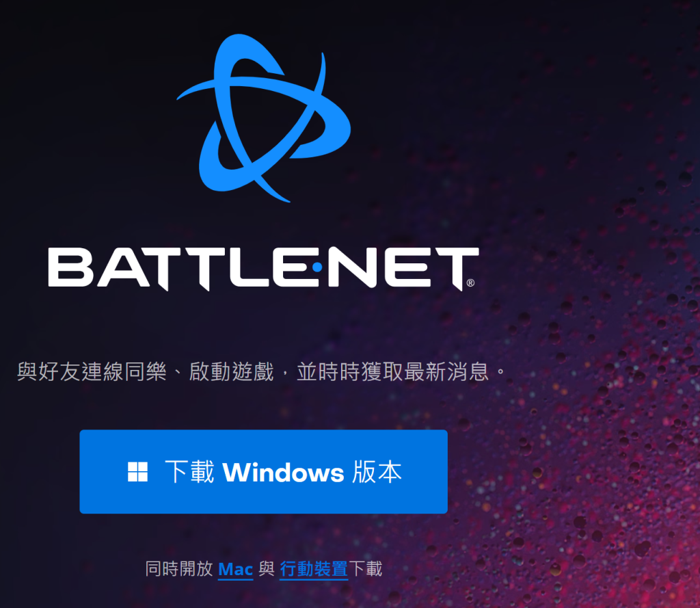
Task: Click the Windows logo inside download button
Action: (137, 472)
